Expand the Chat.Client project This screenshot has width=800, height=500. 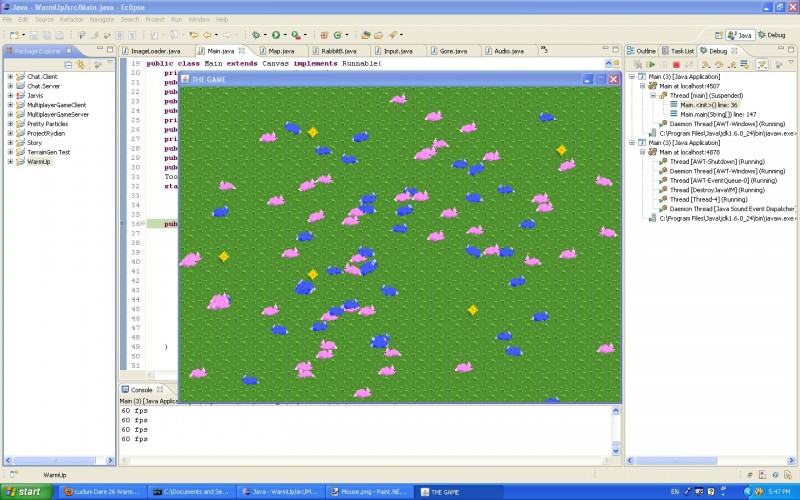(10, 77)
